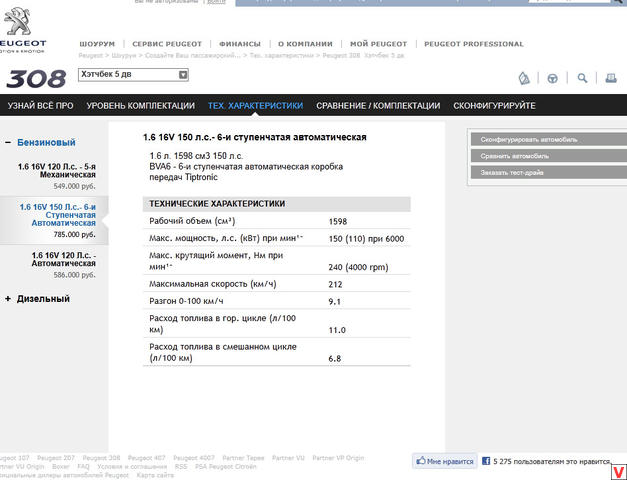Click the torque value 240 (4000 rpm)

point(358,267)
